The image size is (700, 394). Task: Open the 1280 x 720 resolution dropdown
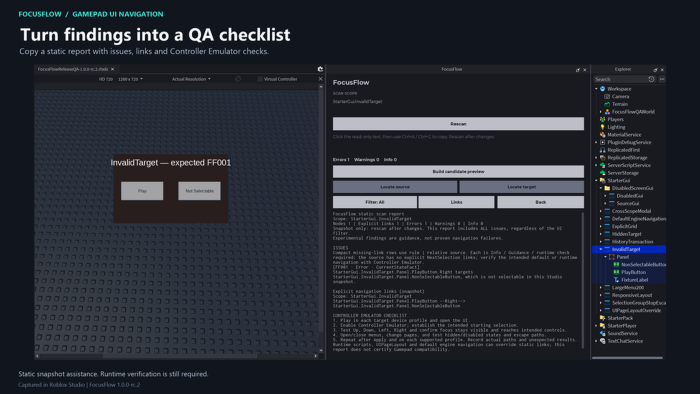[x=130, y=79]
